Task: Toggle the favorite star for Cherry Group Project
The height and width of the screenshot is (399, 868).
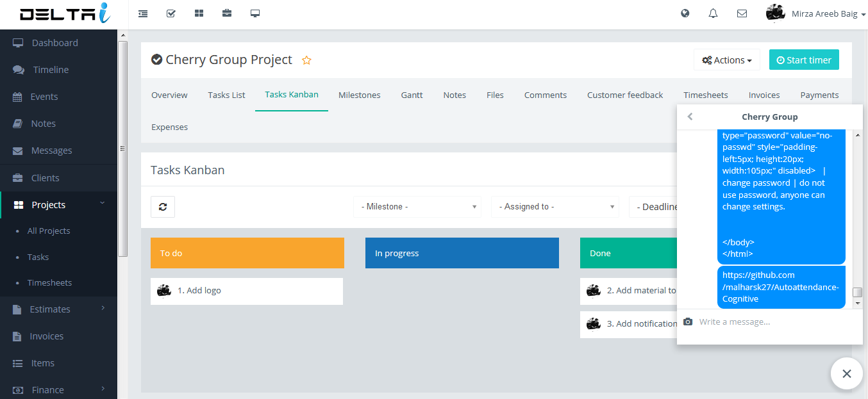Action: point(306,60)
